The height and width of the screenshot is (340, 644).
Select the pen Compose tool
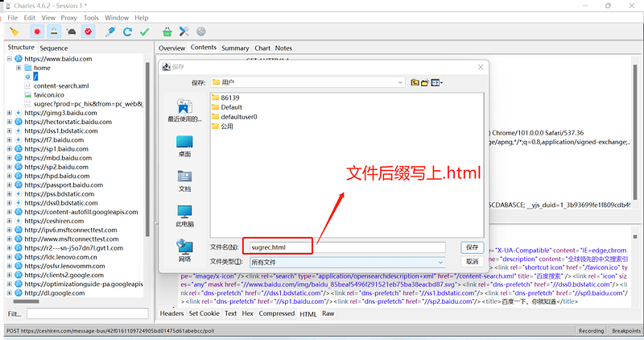click(110, 31)
